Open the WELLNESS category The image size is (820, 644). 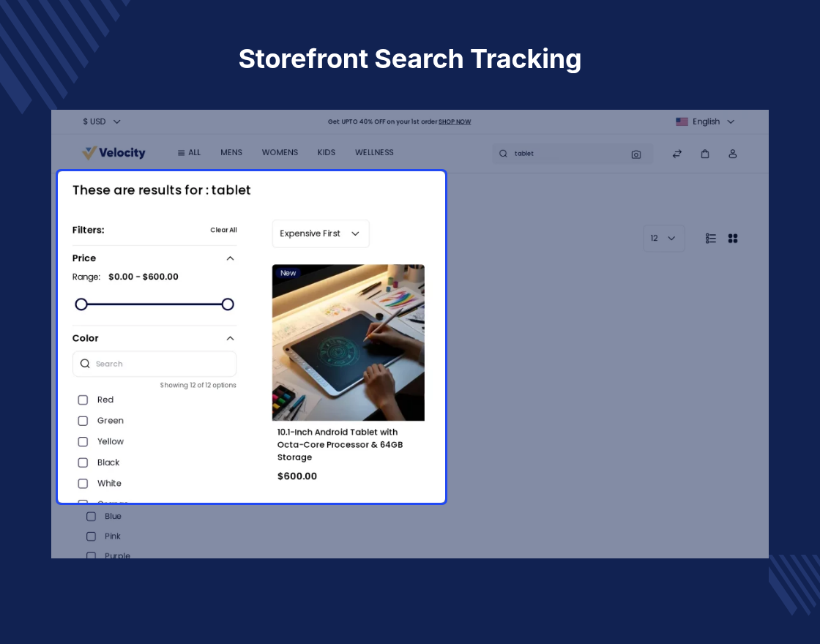374,153
